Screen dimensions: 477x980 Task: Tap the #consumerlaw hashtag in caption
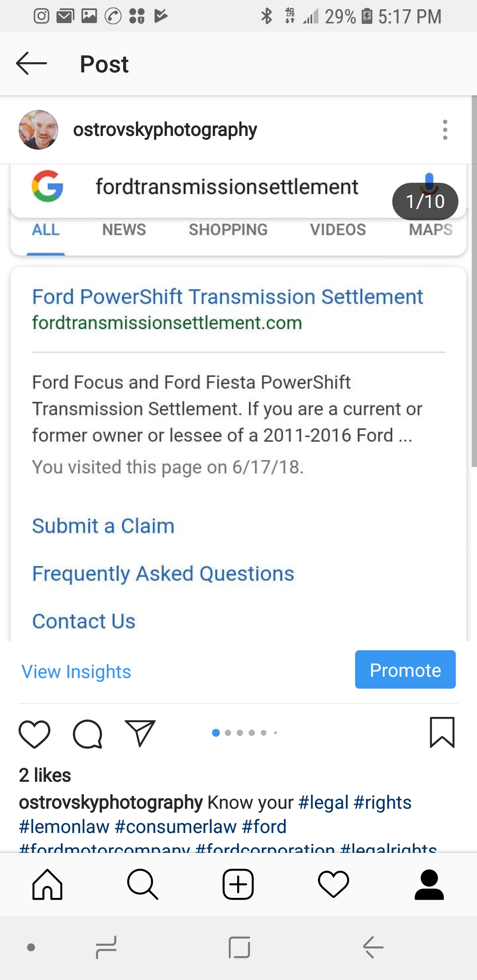(175, 826)
